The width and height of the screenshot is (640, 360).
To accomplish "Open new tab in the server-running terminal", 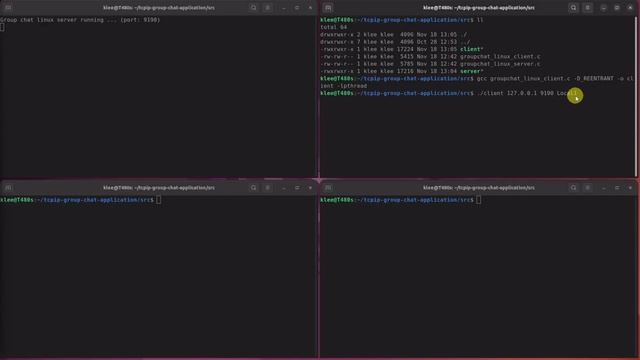I will click(x=8, y=7).
